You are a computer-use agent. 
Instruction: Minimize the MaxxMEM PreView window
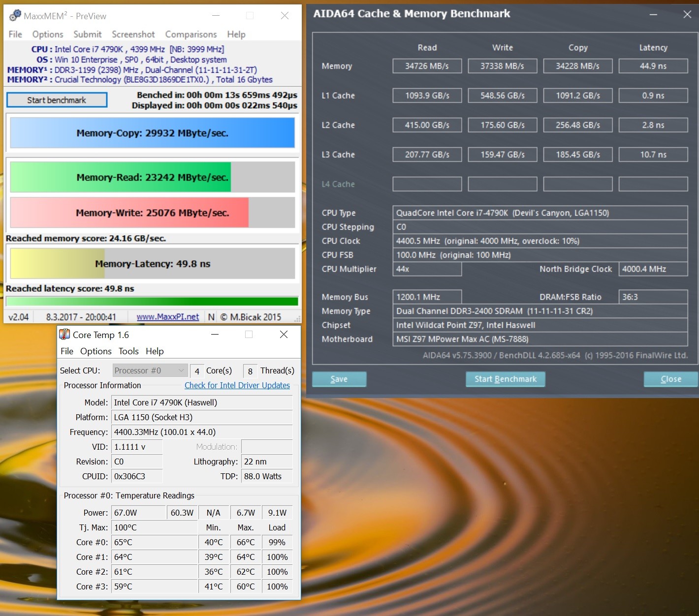[x=216, y=16]
